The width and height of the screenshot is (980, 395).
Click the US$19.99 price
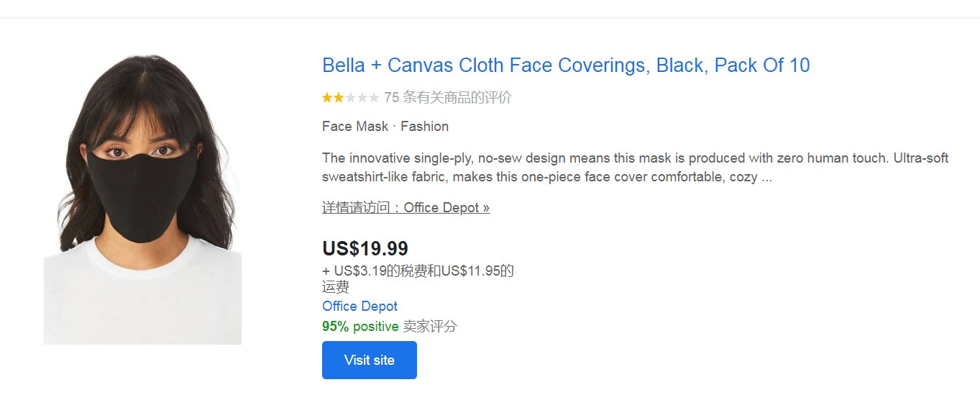[x=365, y=249]
